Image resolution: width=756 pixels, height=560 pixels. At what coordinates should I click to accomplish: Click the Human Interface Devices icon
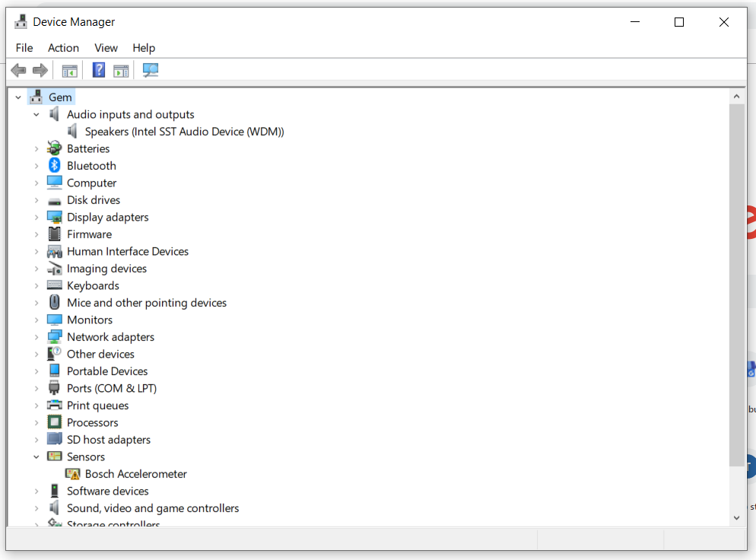55,251
